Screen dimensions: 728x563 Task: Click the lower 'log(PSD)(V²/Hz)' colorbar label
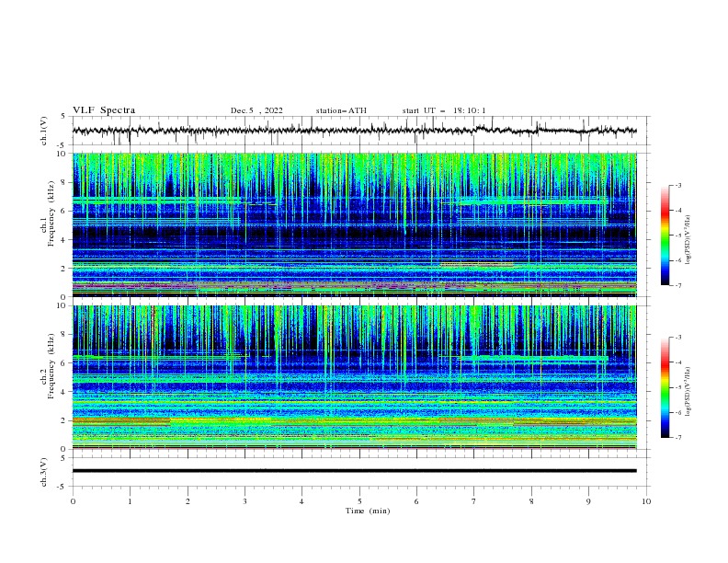pyautogui.click(x=688, y=392)
